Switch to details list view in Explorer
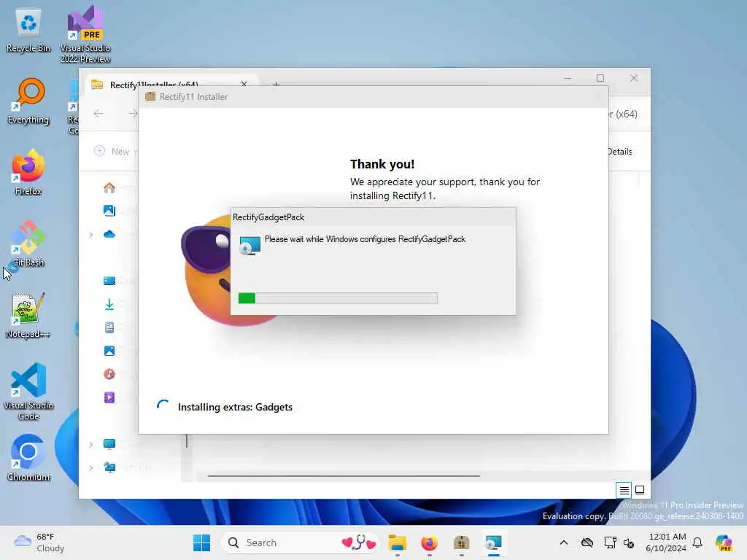Viewport: 747px width, 560px height. [624, 490]
